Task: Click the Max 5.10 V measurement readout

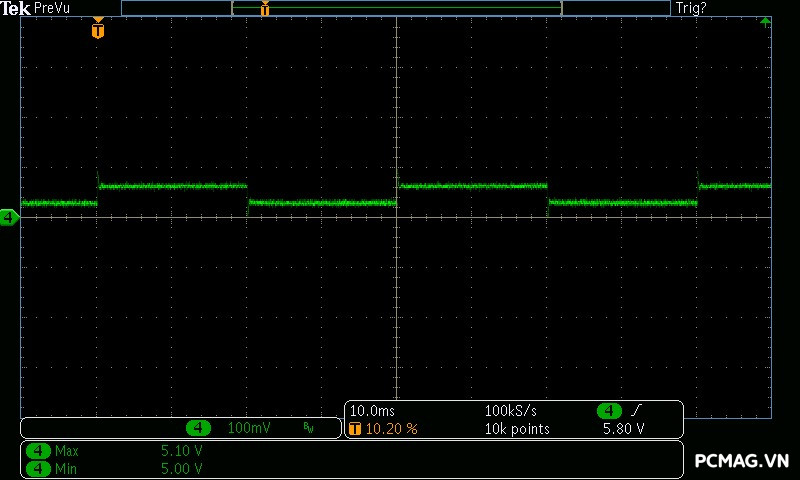Action: (181, 451)
